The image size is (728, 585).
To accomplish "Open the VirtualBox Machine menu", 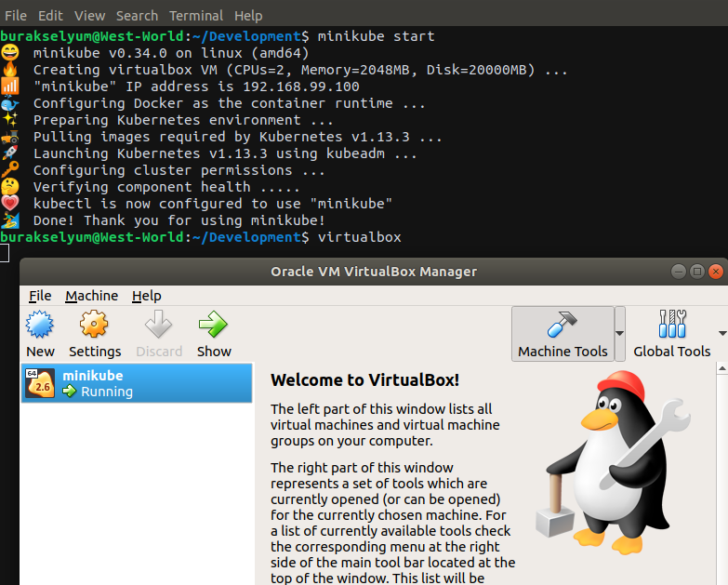I will click(x=91, y=296).
